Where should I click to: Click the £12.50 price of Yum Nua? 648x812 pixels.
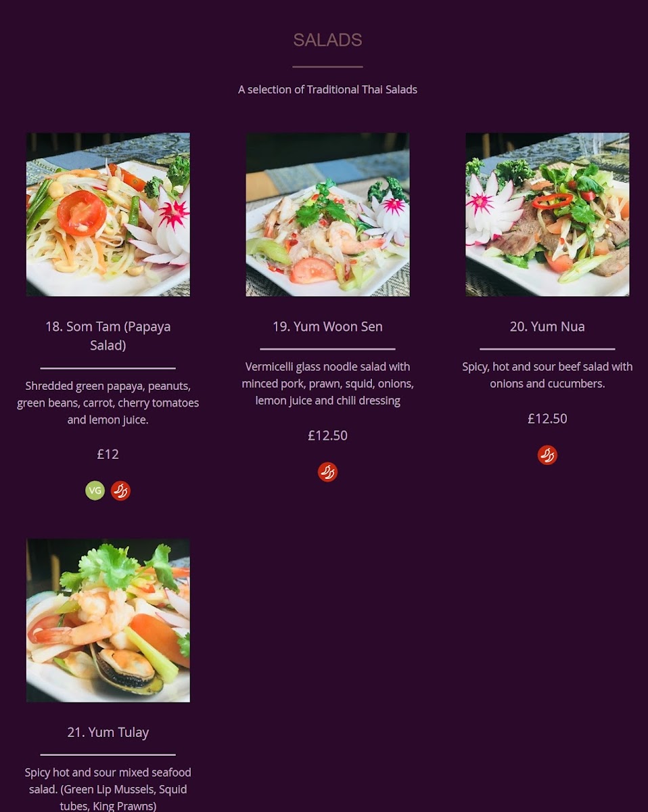click(x=547, y=418)
